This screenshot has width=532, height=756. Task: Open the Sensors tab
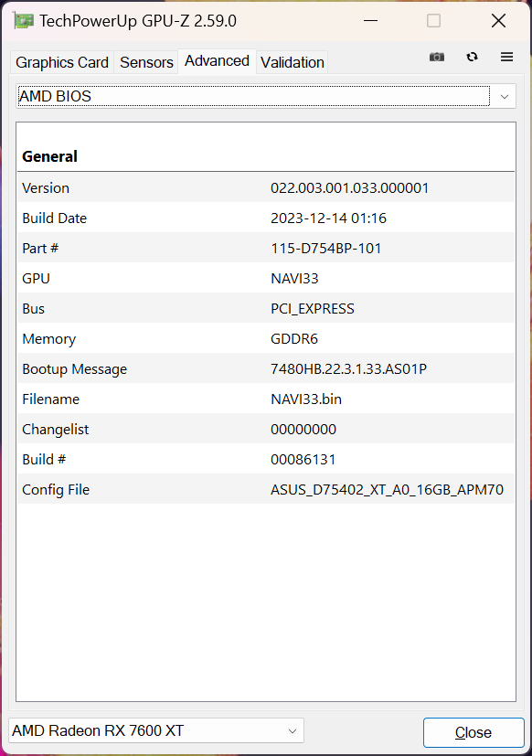click(x=146, y=62)
